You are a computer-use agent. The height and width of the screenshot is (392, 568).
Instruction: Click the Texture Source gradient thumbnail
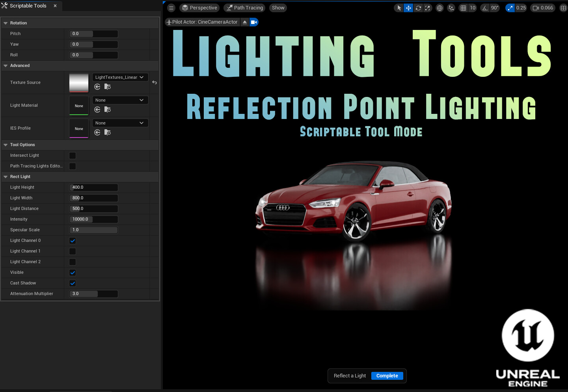click(79, 83)
